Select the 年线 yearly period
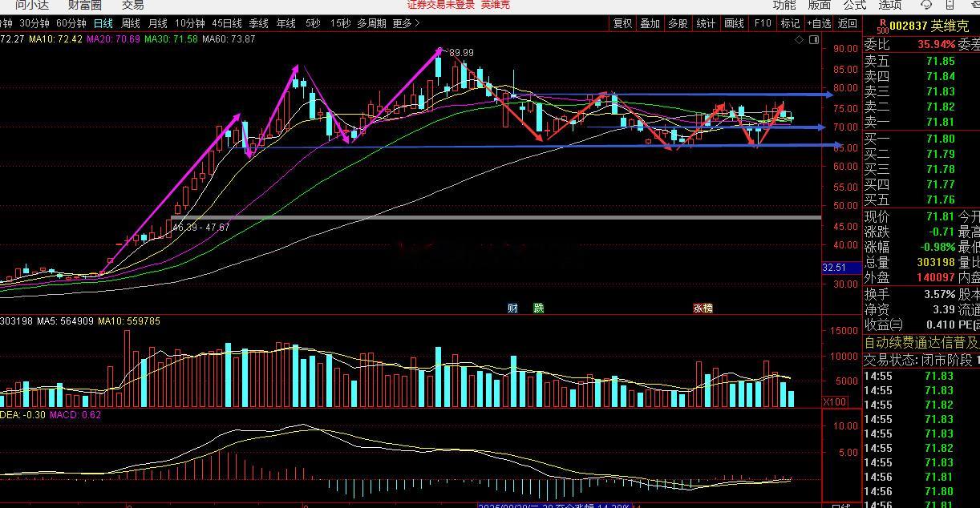 pyautogui.click(x=286, y=24)
